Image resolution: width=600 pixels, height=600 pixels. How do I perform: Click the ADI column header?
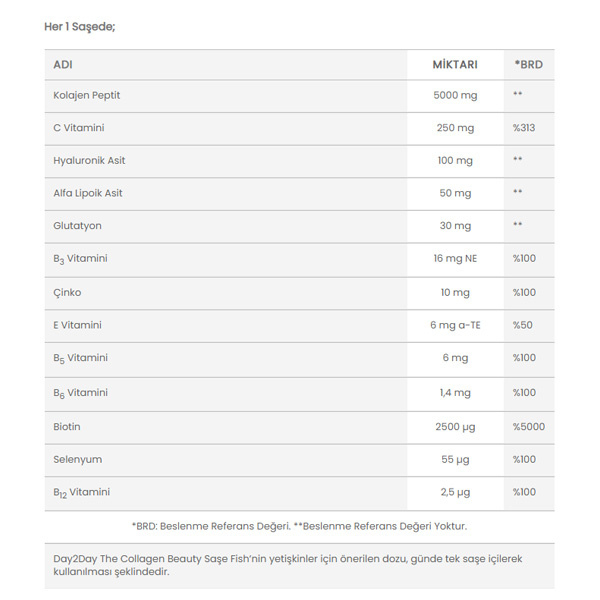click(x=63, y=65)
